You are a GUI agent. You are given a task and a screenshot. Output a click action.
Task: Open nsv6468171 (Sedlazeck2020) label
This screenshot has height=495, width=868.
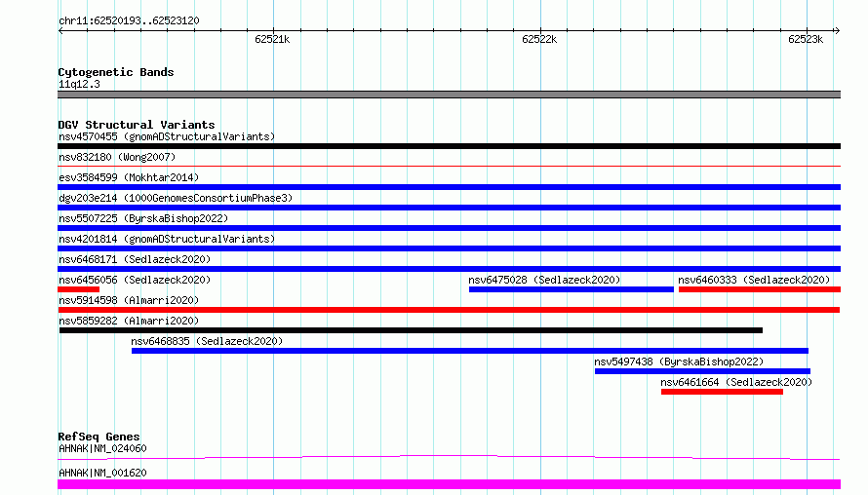tap(135, 259)
